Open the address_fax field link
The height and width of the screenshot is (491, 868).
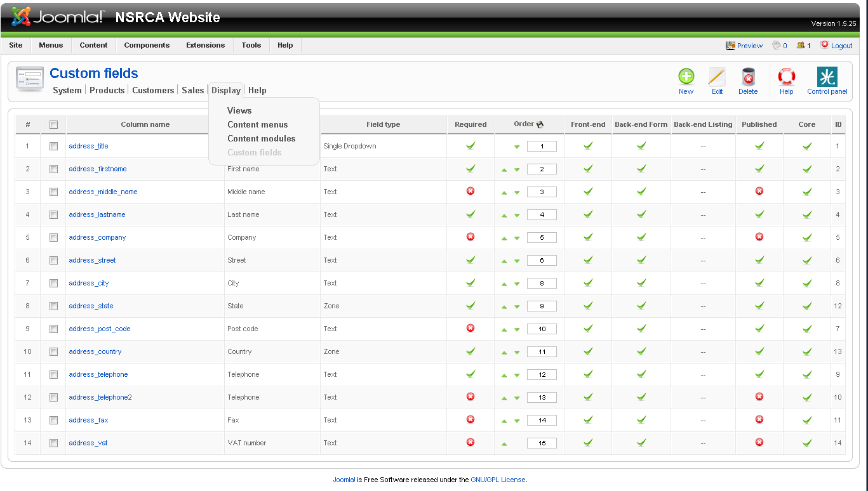tap(88, 420)
